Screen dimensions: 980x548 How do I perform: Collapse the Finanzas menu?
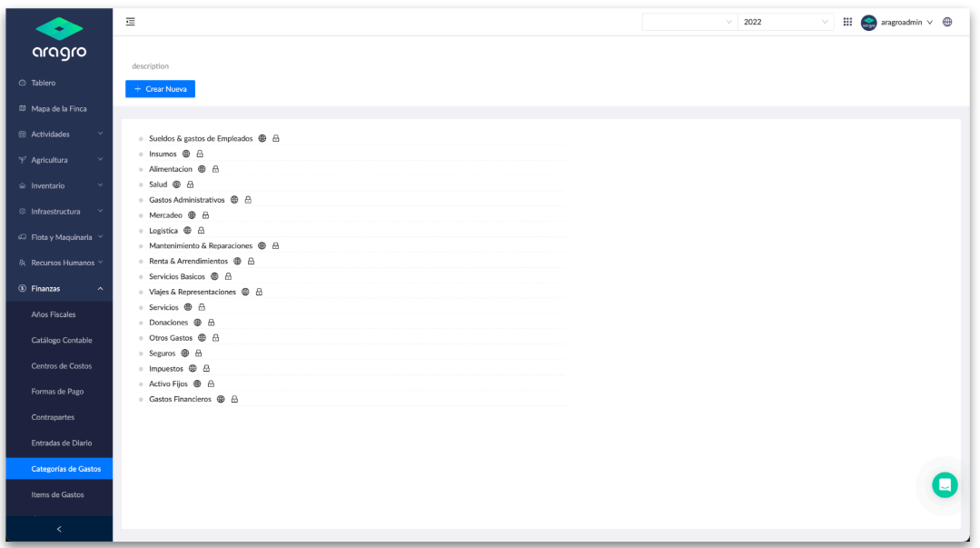click(x=59, y=288)
